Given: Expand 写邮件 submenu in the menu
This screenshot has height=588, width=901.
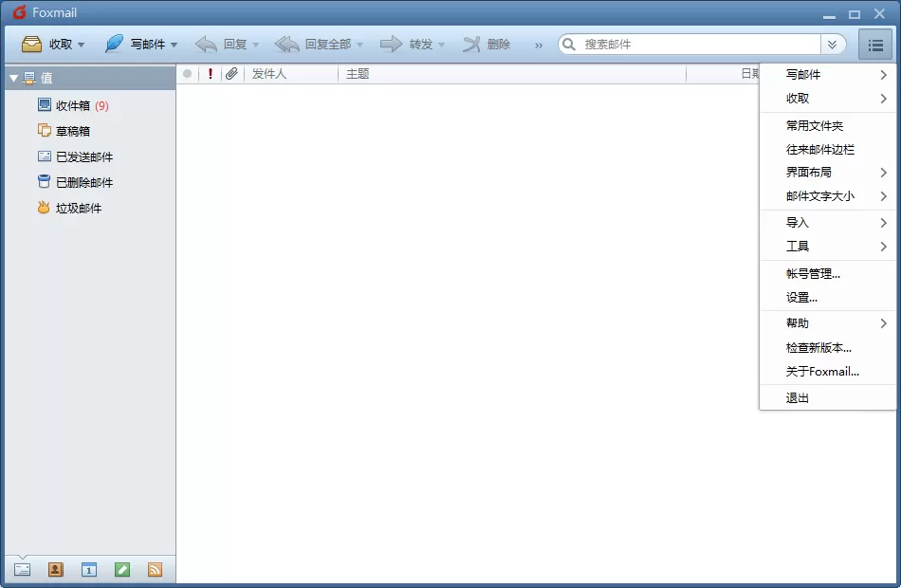Looking at the screenshot, I should click(x=827, y=75).
